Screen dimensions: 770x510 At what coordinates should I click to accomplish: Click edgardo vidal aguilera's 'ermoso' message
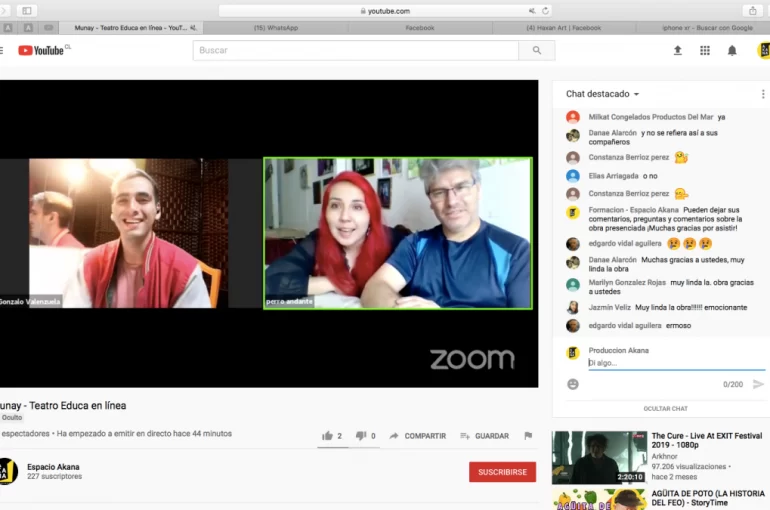pos(678,325)
